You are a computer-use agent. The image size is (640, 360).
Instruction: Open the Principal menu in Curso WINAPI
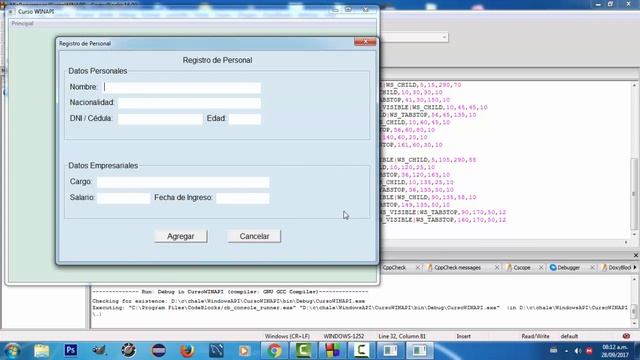tap(22, 24)
